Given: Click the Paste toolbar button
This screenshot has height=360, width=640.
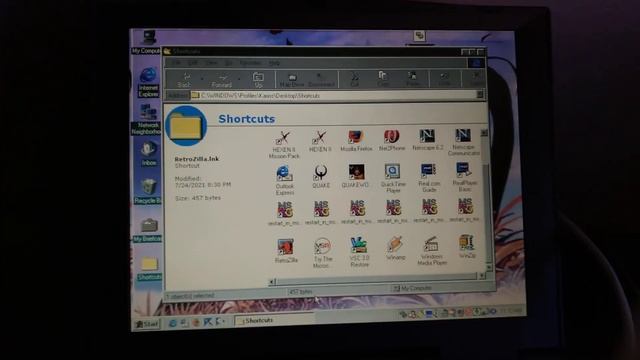Looking at the screenshot, I should click(413, 78).
